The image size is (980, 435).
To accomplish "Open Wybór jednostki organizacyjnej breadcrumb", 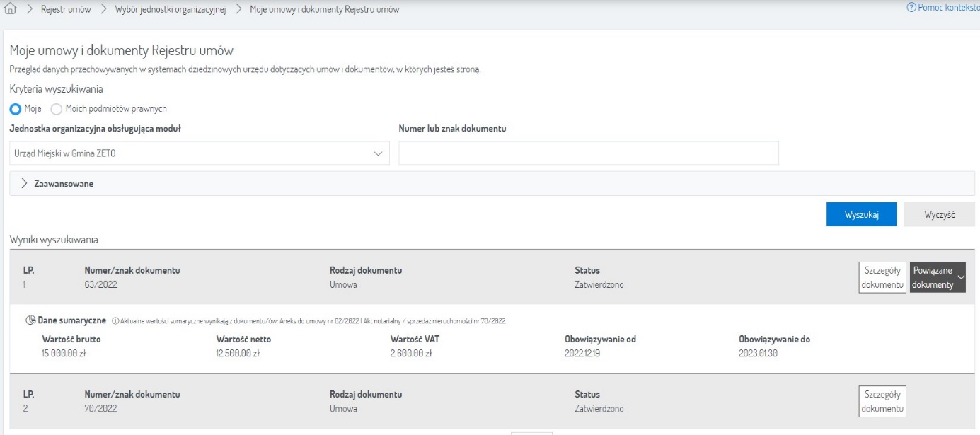I will tap(170, 10).
